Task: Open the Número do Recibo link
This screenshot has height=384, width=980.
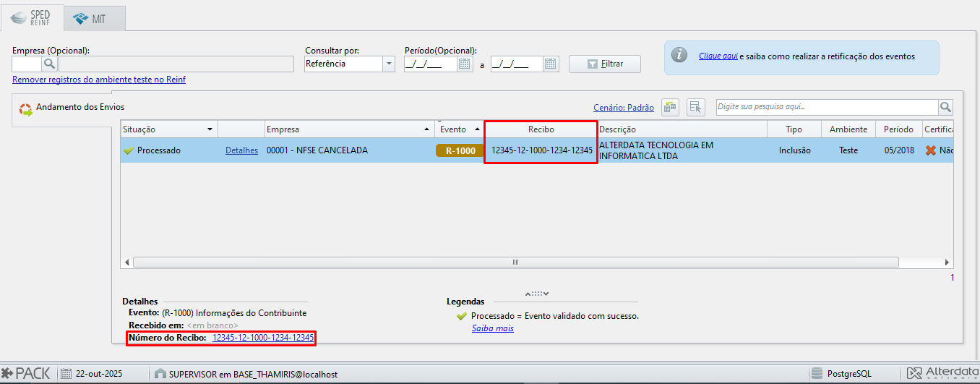Action: click(263, 338)
